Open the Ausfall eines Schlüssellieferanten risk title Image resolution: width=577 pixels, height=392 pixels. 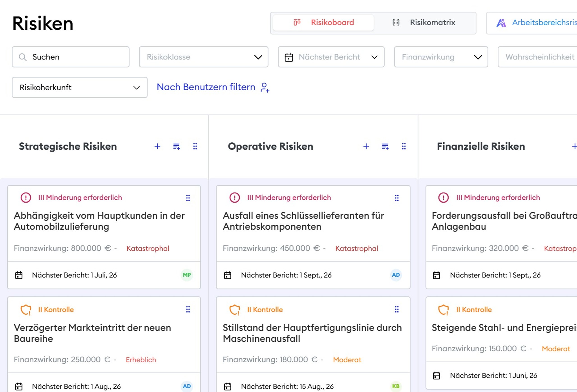coord(303,221)
